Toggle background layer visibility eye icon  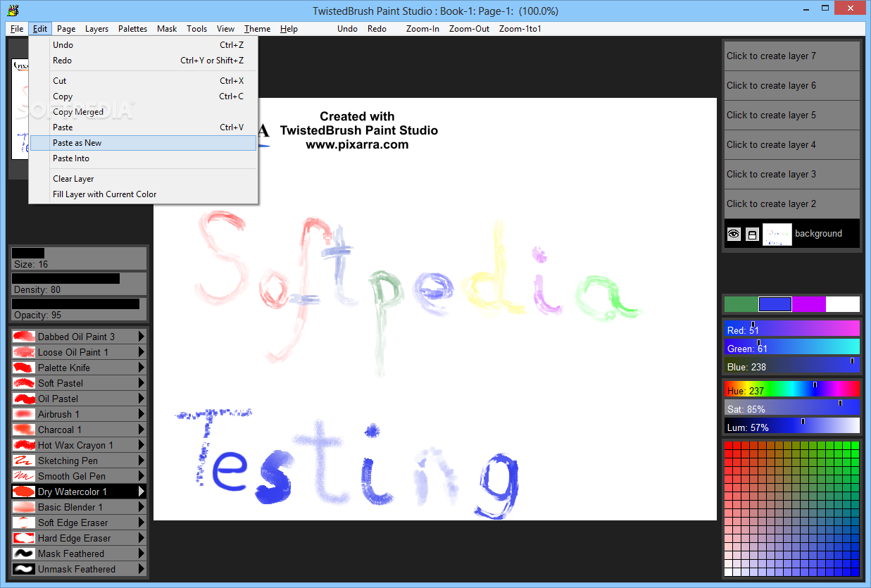(734, 234)
